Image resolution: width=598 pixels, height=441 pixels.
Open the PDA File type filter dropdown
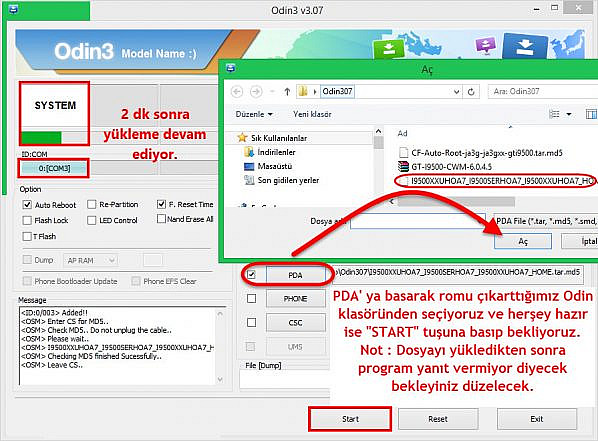545,221
